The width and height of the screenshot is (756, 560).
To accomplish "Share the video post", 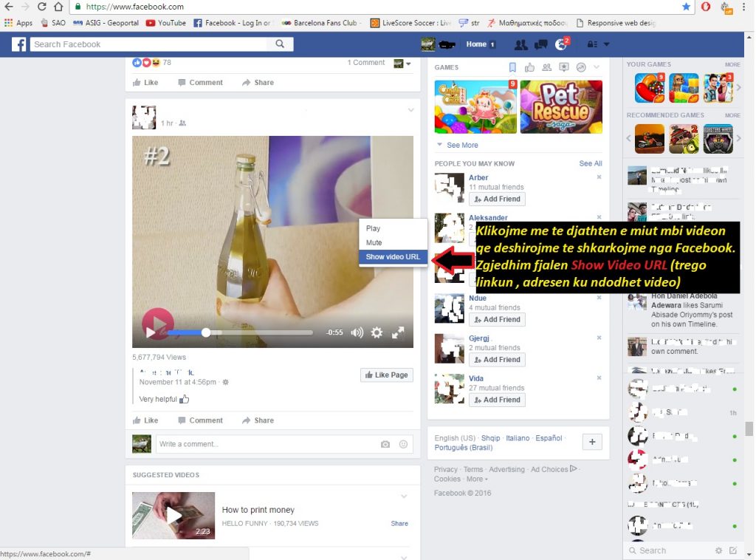I will [x=258, y=420].
